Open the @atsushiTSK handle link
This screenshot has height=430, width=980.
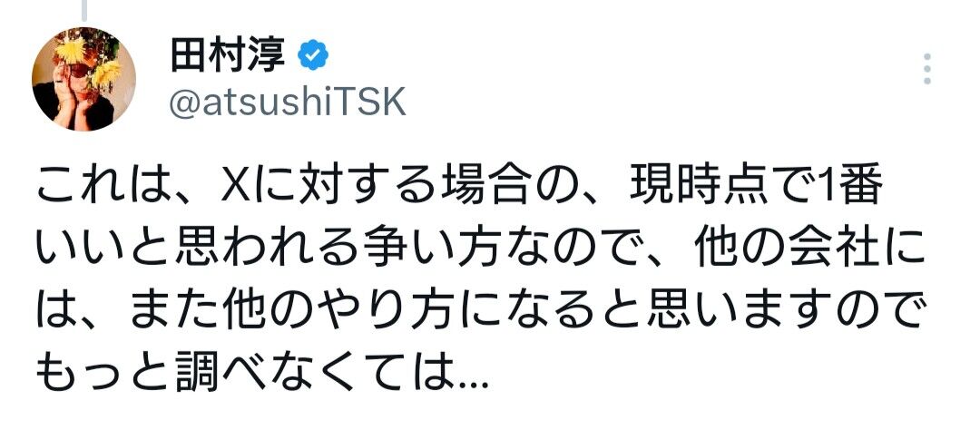click(289, 102)
